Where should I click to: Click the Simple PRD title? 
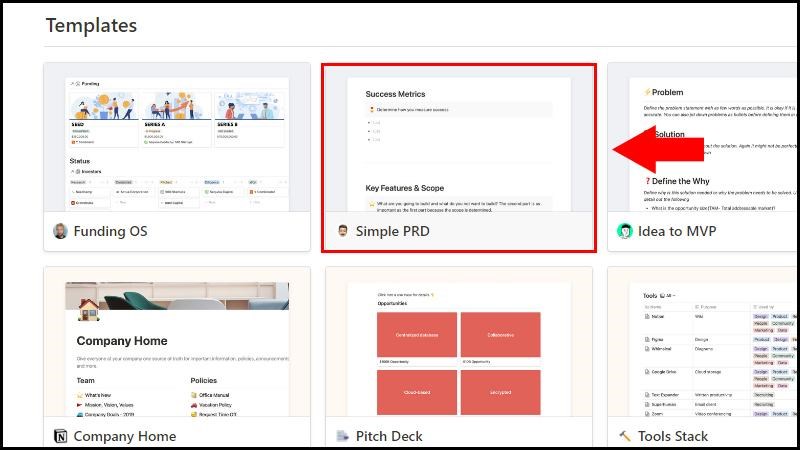[x=392, y=231]
